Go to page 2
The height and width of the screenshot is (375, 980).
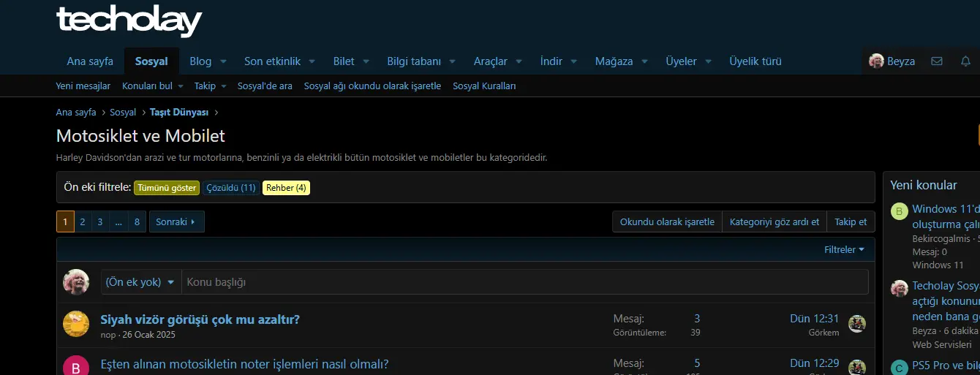[x=83, y=221]
